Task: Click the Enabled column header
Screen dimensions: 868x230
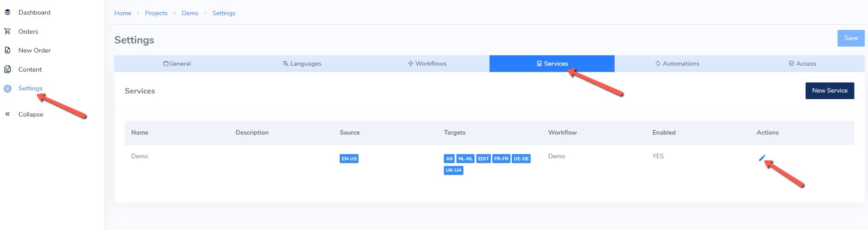Action: 664,133
